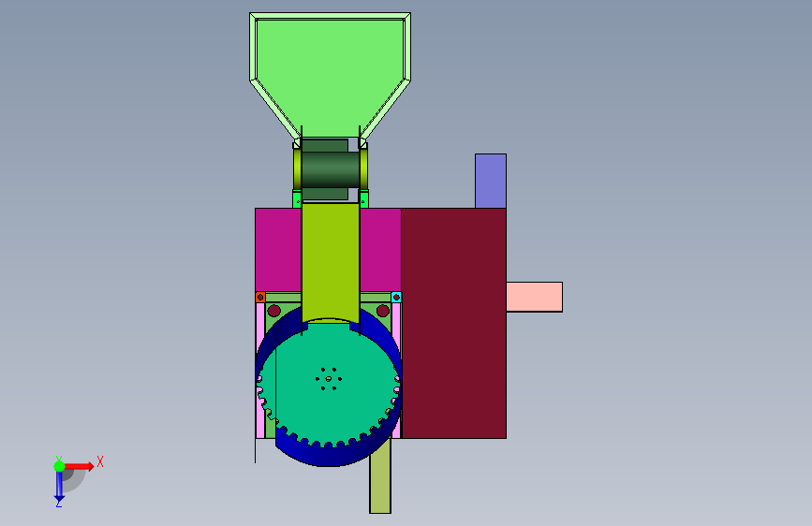Select the yellow-green vertical chute part
Viewport: 812px width, 526px height.
pyautogui.click(x=331, y=261)
